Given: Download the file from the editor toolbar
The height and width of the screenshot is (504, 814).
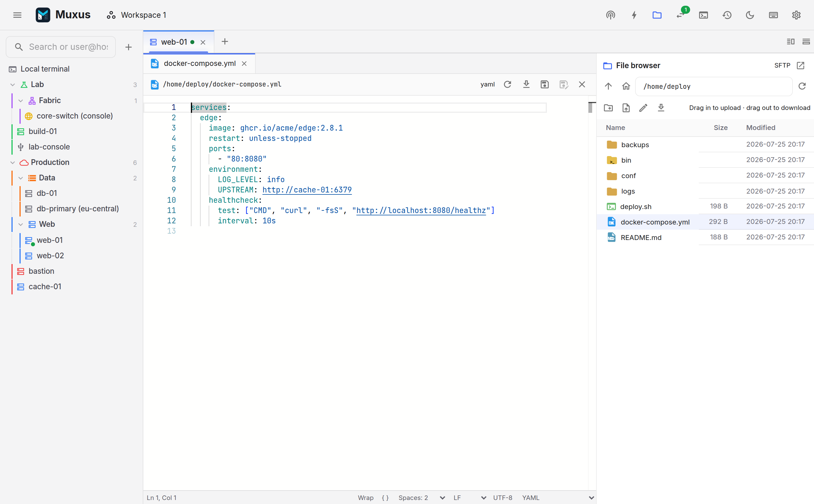Looking at the screenshot, I should (526, 84).
